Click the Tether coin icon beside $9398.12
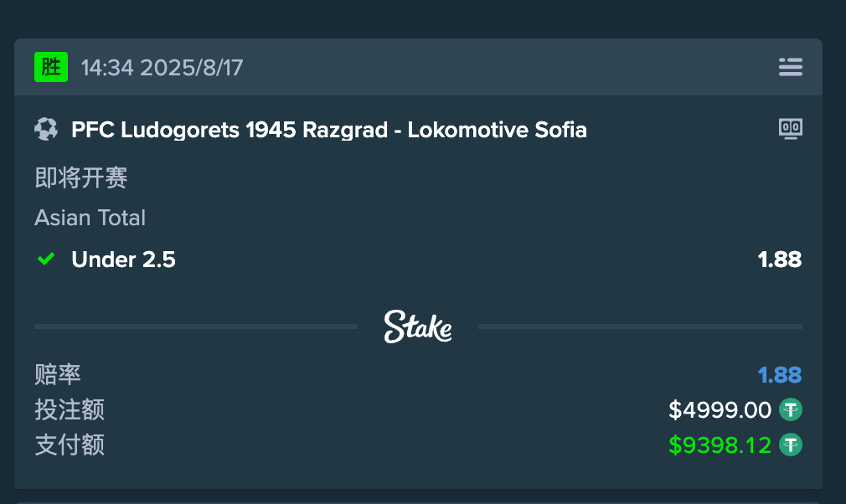Viewport: 846px width, 504px height. click(x=790, y=445)
